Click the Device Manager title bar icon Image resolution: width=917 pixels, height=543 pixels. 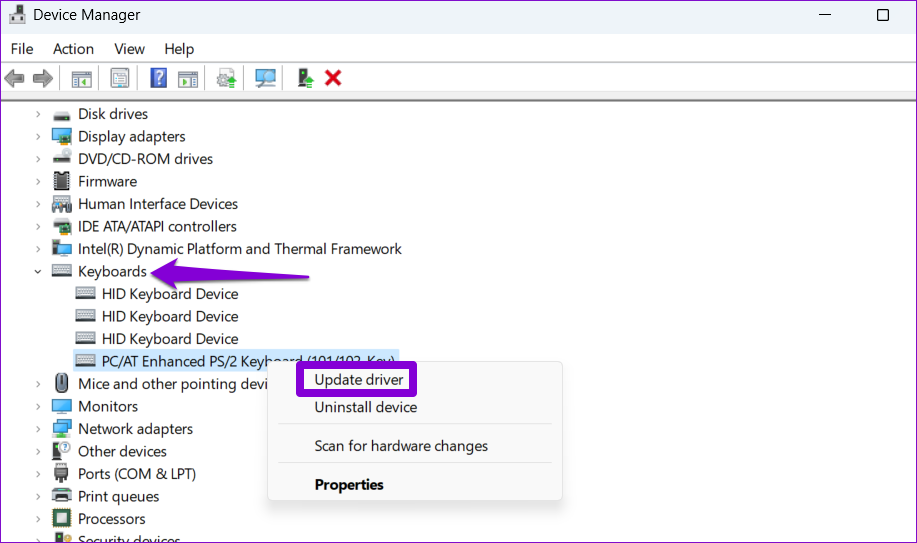tap(17, 14)
